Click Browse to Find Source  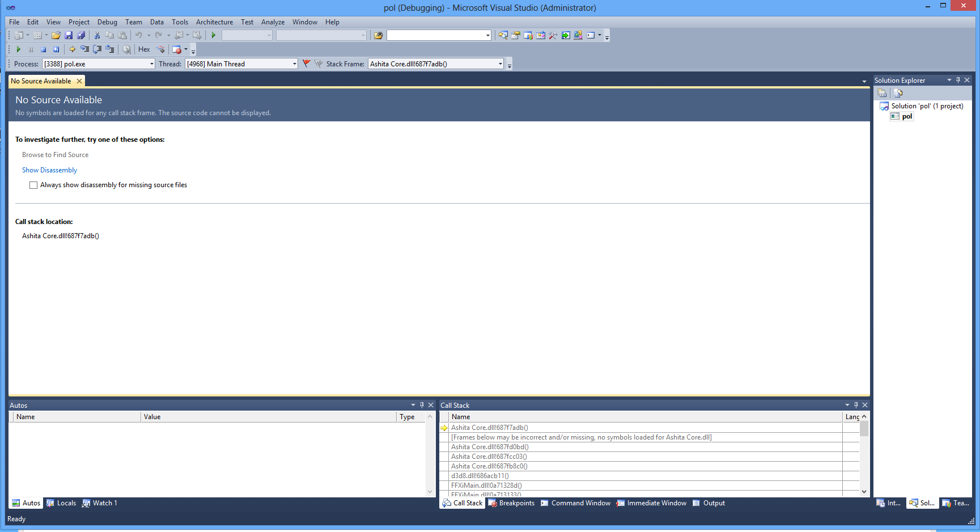click(55, 155)
